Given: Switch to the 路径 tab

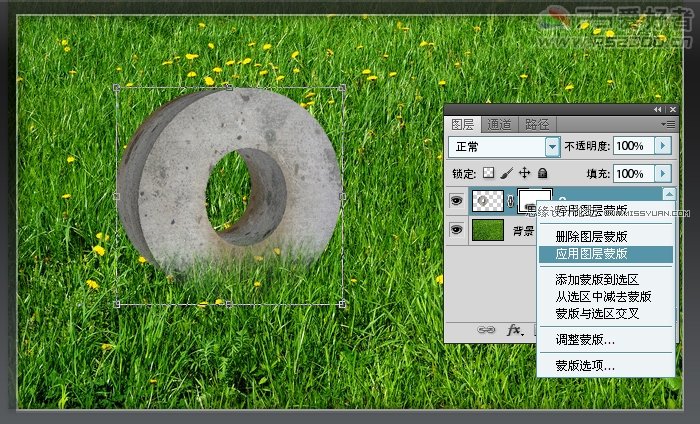Looking at the screenshot, I should 537,125.
